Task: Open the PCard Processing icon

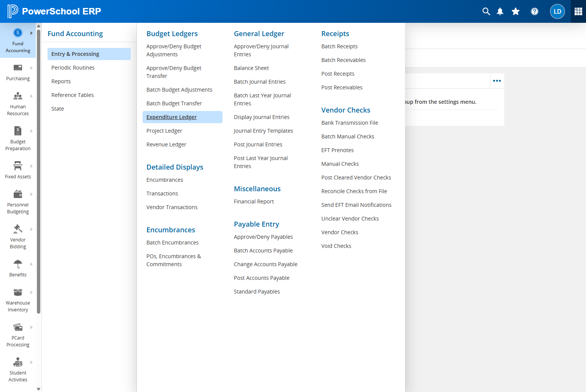Action: (18, 327)
